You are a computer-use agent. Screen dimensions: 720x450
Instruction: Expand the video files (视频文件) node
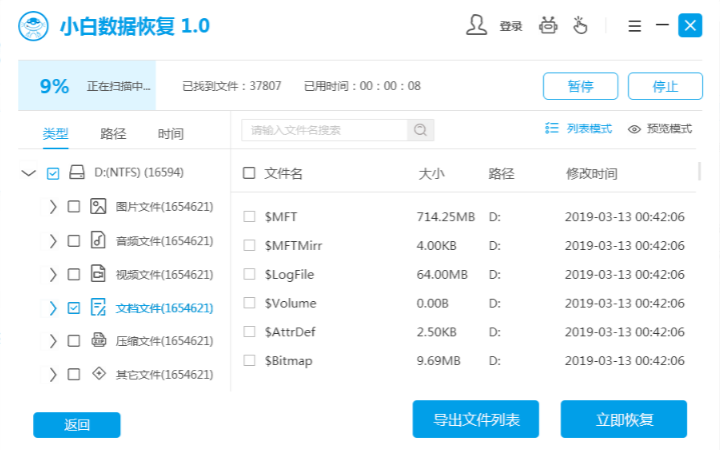pyautogui.click(x=52, y=275)
